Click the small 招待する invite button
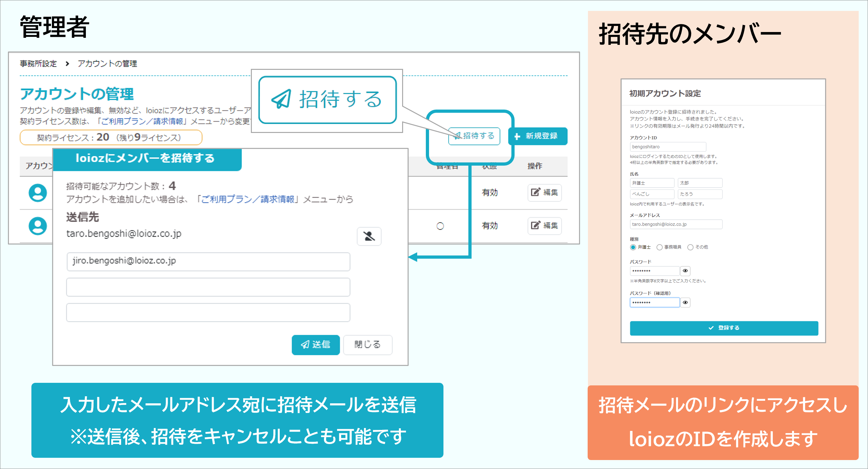This screenshot has width=868, height=469. [474, 136]
